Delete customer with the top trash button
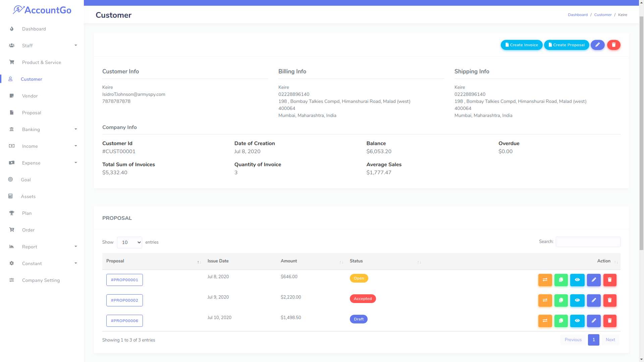Viewport: 644px width, 362px height. [x=614, y=45]
